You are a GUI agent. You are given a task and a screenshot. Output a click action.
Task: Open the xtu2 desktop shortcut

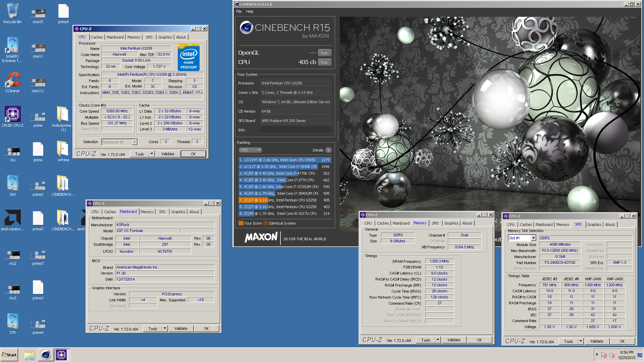tap(12, 257)
